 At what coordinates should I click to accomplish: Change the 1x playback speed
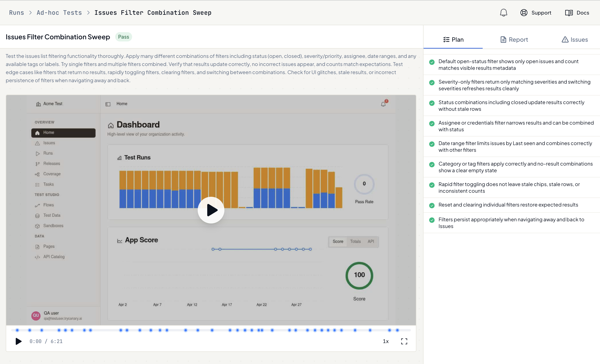pyautogui.click(x=386, y=341)
